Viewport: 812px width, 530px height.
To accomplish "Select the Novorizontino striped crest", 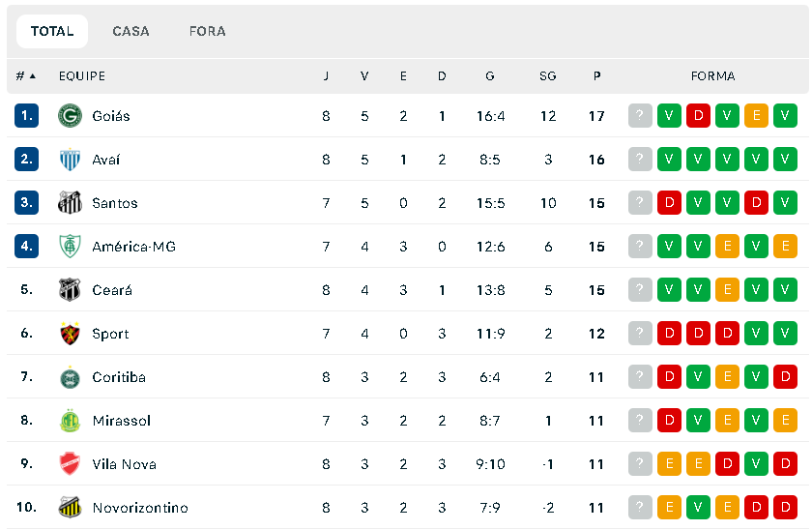I will (x=70, y=507).
